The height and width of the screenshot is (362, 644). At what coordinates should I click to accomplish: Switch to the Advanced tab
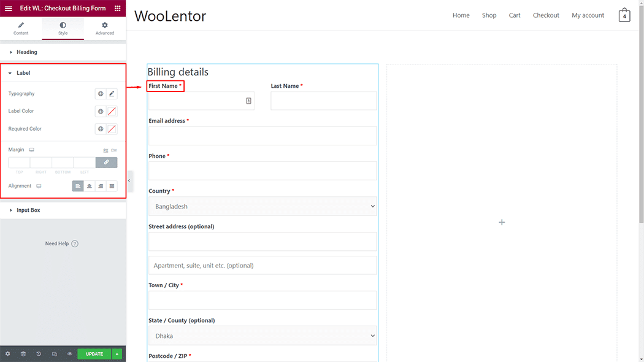105,28
